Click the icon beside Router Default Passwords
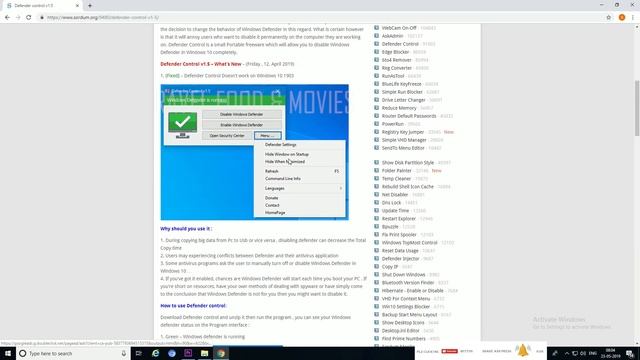Screen dimensions: 640x360 pos(376,116)
